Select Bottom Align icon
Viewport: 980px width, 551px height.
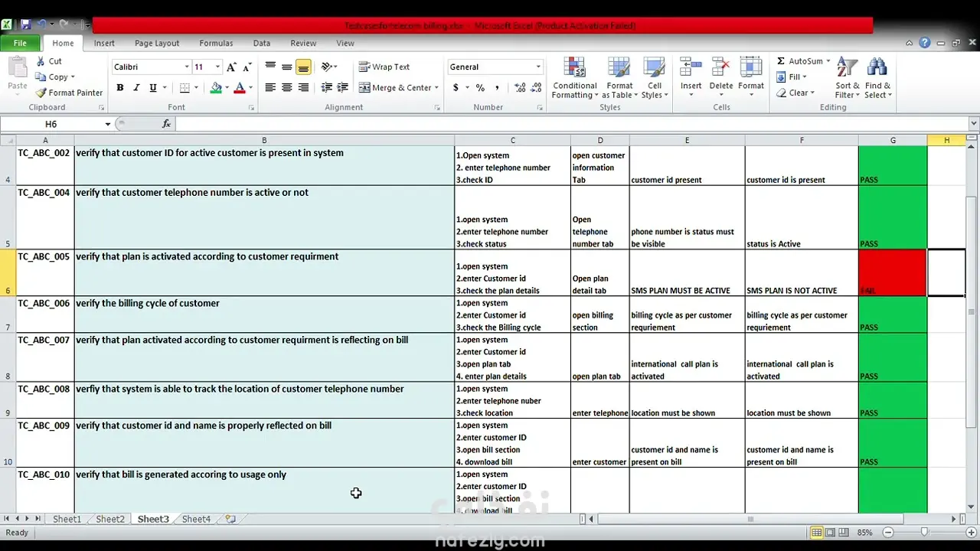click(303, 67)
